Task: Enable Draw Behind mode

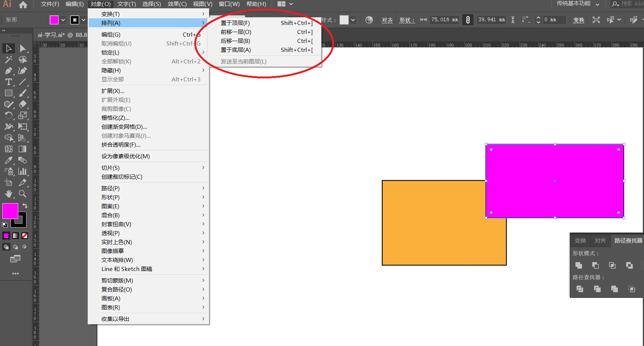Action: click(15, 247)
